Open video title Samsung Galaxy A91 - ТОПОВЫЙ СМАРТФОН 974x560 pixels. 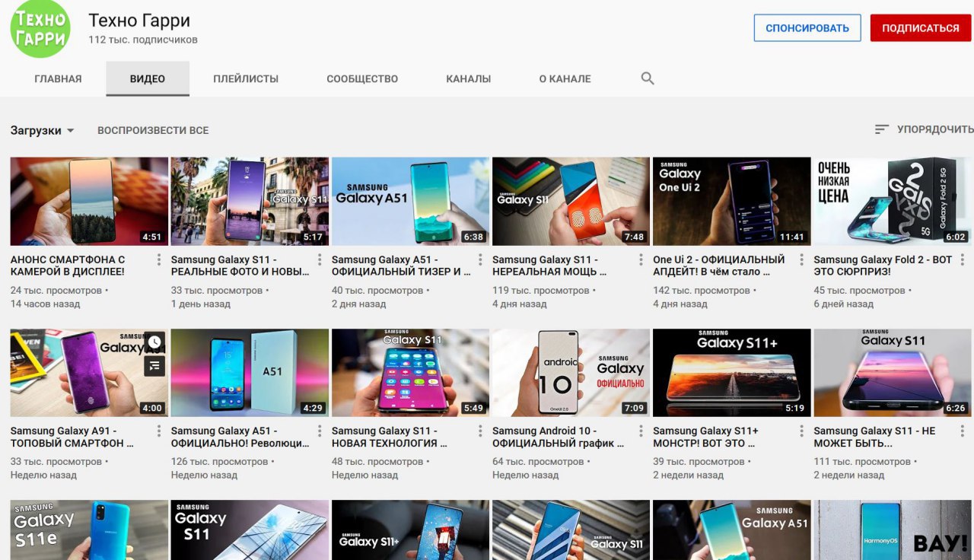(x=72, y=437)
